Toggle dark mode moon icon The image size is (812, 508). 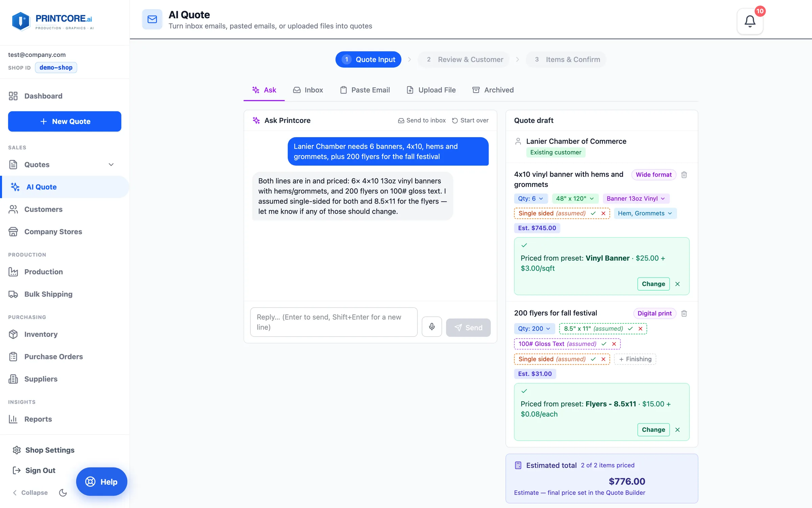pyautogui.click(x=63, y=492)
